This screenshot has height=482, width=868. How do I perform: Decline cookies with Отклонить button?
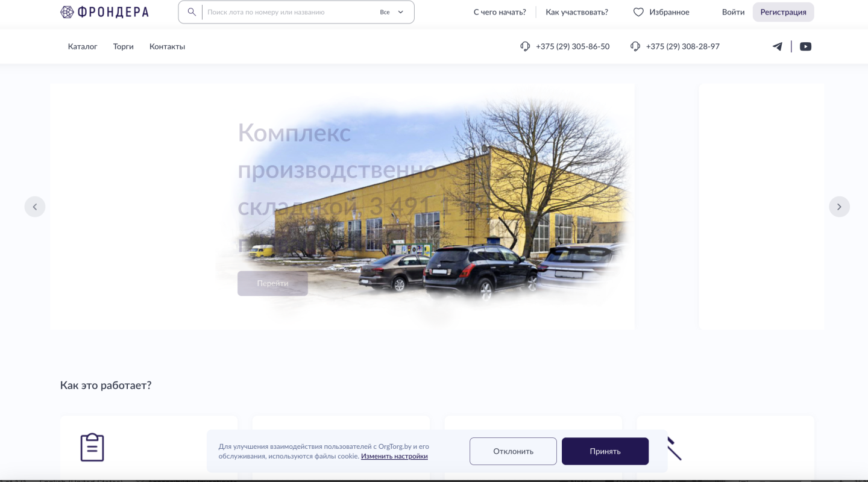[513, 451]
